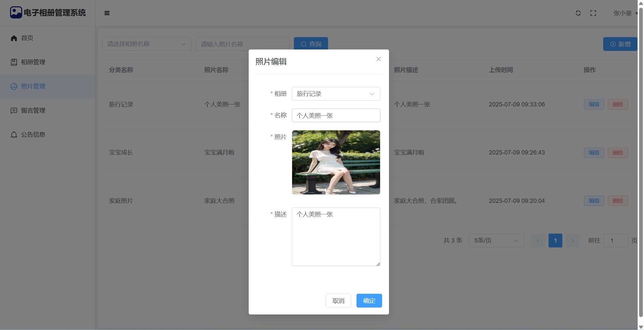
Task: Open the 请选择相册名称 filter dropdown
Action: 147,44
